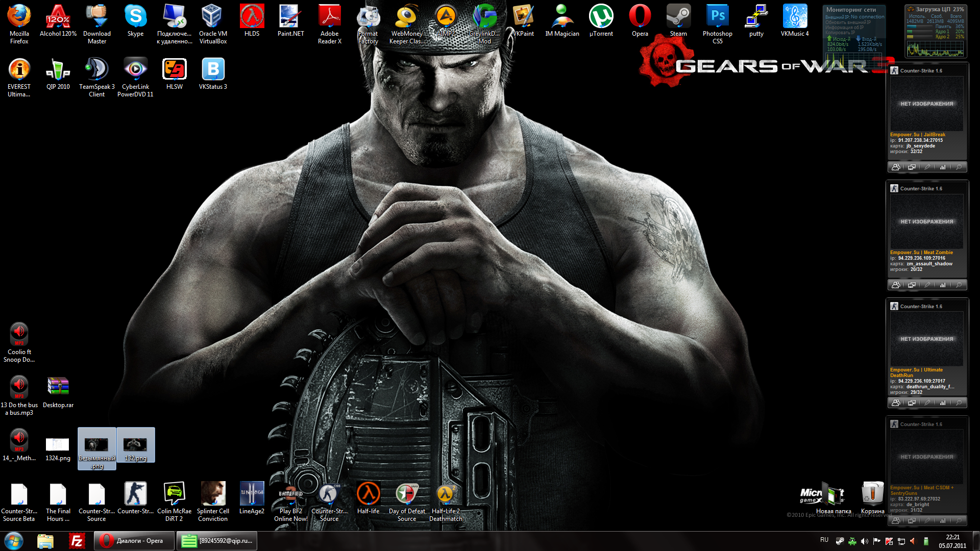The image size is (980, 551).
Task: Select the Безымянный.png image file
Action: pos(97,448)
